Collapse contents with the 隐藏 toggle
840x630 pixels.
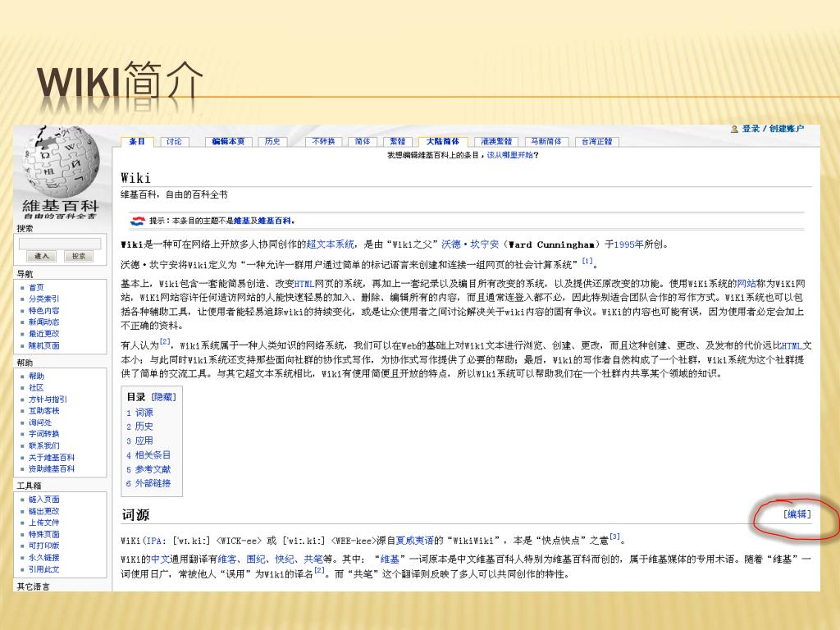click(164, 397)
